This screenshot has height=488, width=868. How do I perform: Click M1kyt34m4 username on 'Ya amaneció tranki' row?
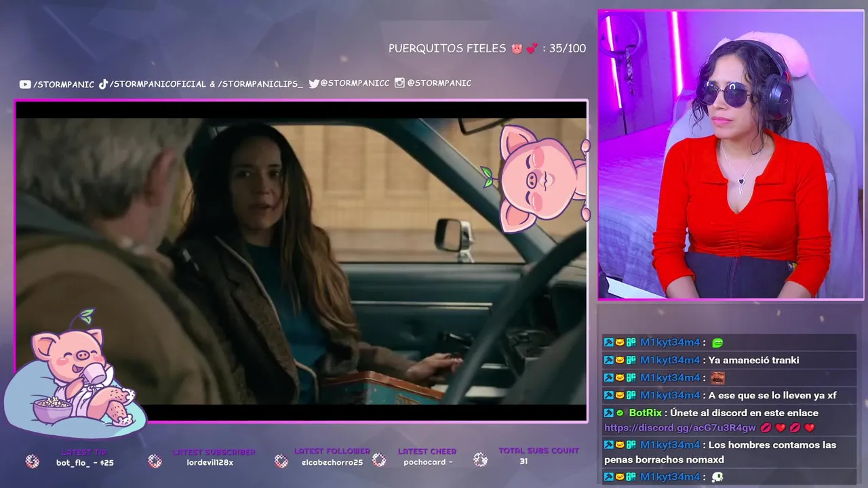[670, 360]
